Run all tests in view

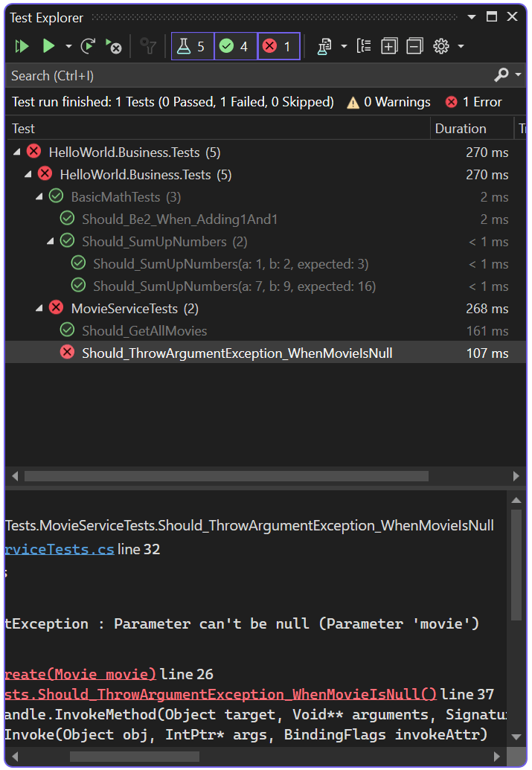(x=22, y=46)
